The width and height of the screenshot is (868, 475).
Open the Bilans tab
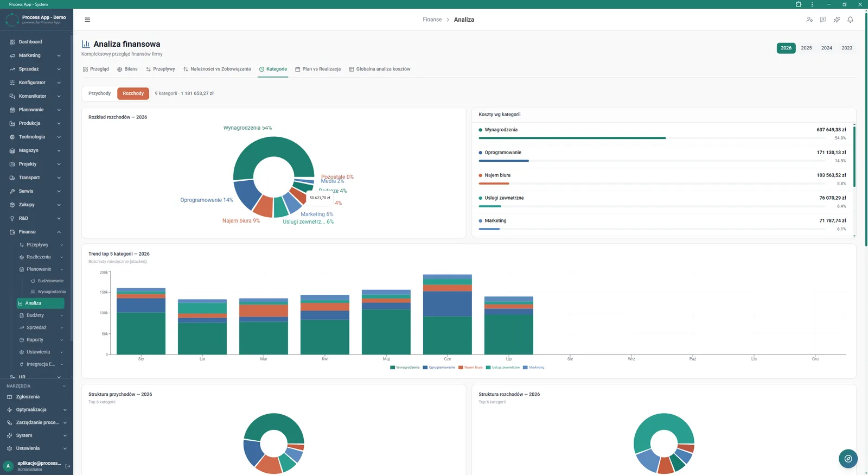click(127, 69)
